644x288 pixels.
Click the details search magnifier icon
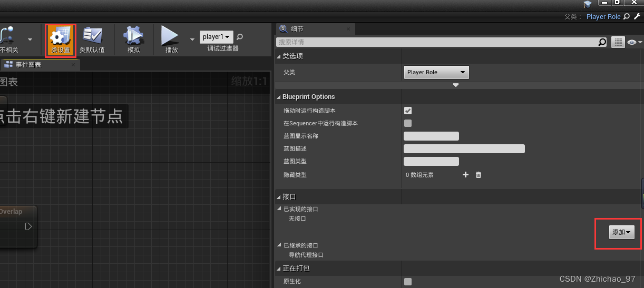[602, 42]
